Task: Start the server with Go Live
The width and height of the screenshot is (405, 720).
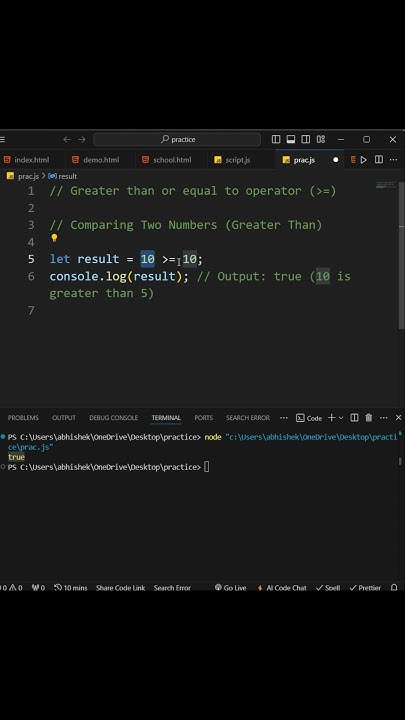Action: point(231,588)
